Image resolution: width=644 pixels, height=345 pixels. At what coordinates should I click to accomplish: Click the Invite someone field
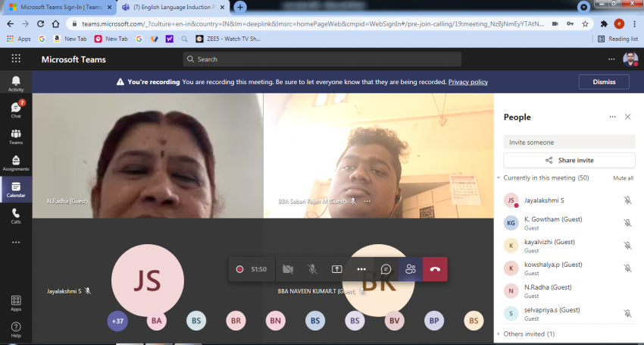[569, 142]
